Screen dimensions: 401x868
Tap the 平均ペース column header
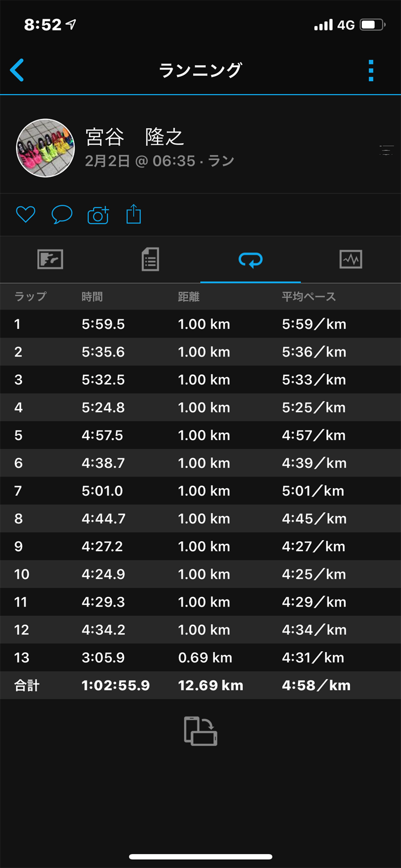point(309,297)
